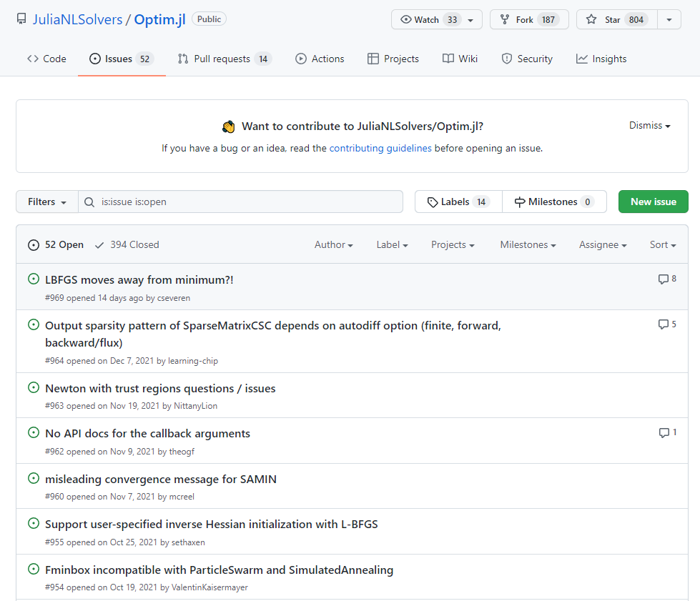Show the 394 Closed issues
The width and height of the screenshot is (700, 601).
tap(127, 244)
